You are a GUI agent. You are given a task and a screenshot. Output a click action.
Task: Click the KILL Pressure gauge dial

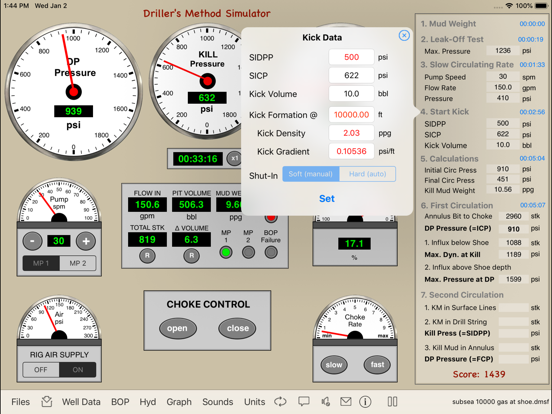point(207,81)
